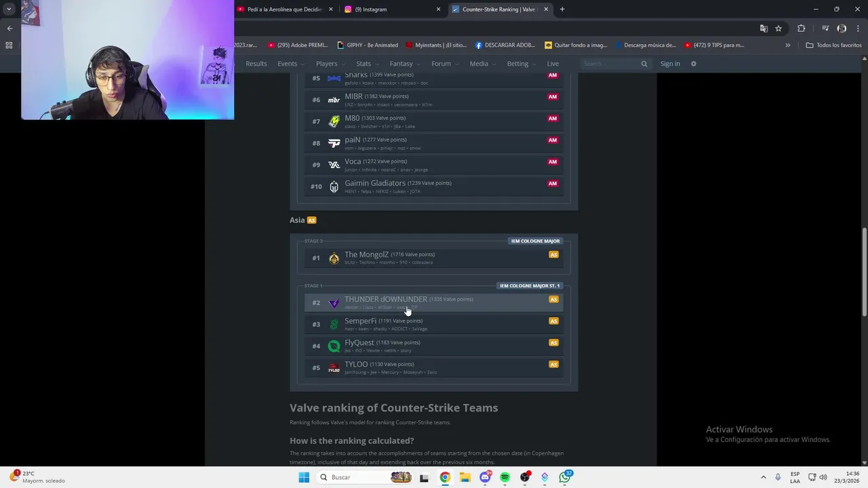Open the Events dropdown menu
Viewport: 868px width, 488px height.
click(291, 64)
